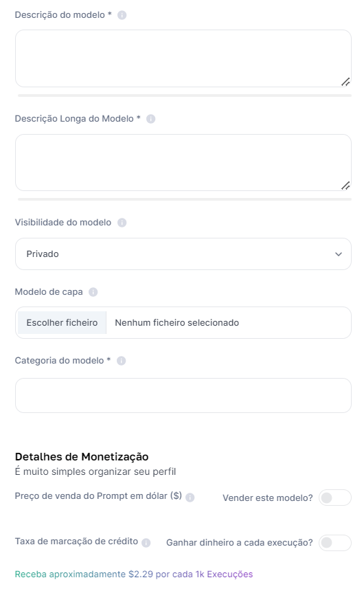The image size is (364, 591).
Task: Open info tooltip for Visibilidade do modelo
Action: coord(122,223)
